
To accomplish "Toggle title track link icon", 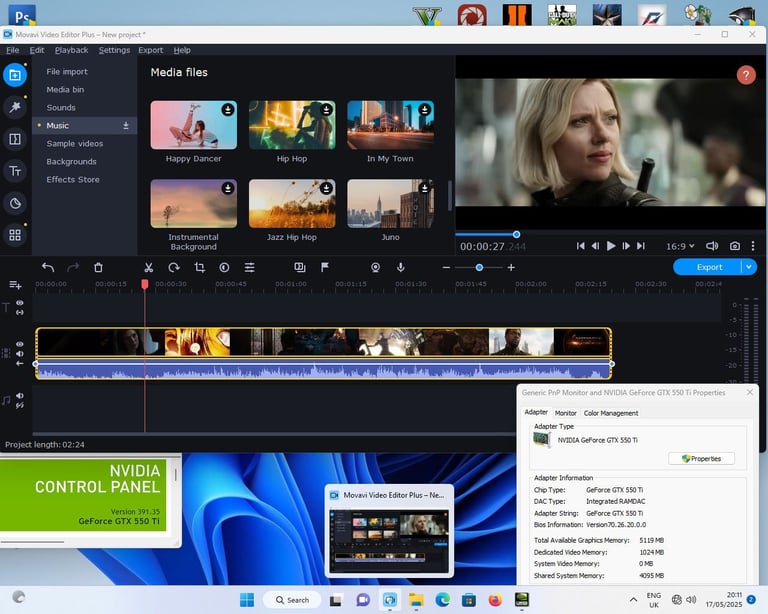I will pyautogui.click(x=20, y=312).
